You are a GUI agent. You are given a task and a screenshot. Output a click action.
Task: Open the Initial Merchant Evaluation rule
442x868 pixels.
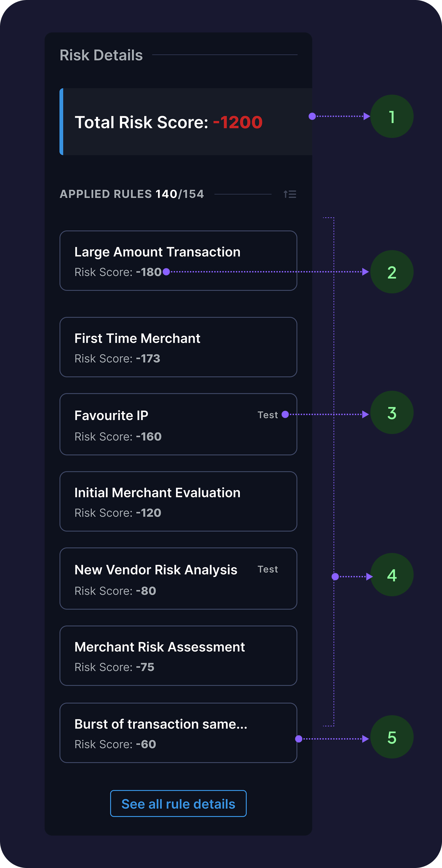click(178, 501)
